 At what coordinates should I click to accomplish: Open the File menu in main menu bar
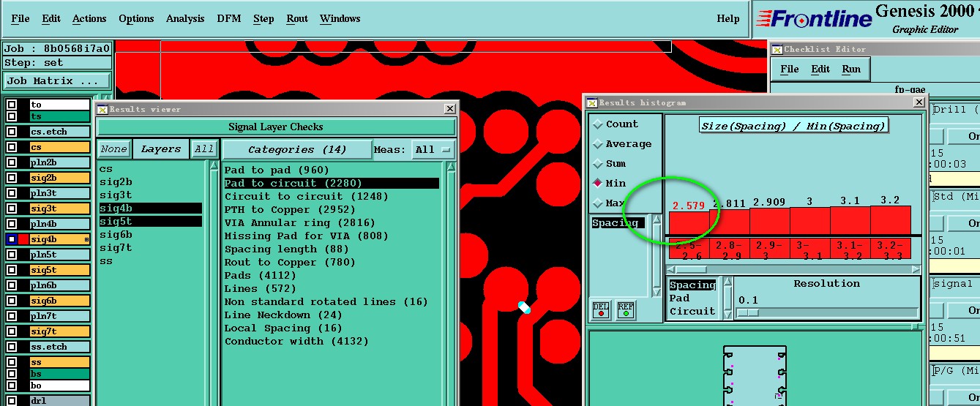pos(20,18)
